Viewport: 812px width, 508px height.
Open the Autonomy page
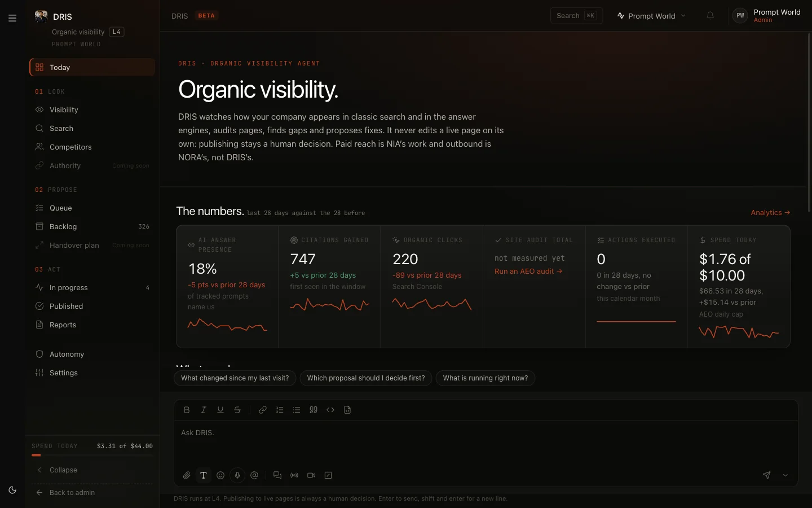(92, 354)
